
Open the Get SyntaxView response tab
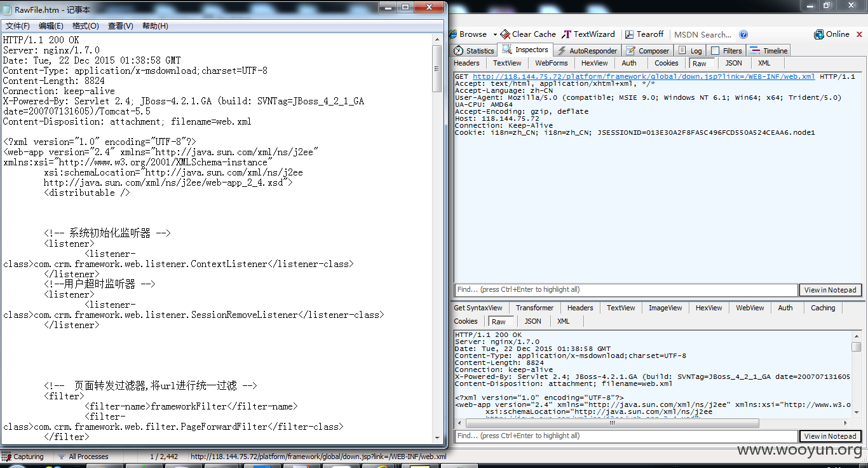click(478, 308)
